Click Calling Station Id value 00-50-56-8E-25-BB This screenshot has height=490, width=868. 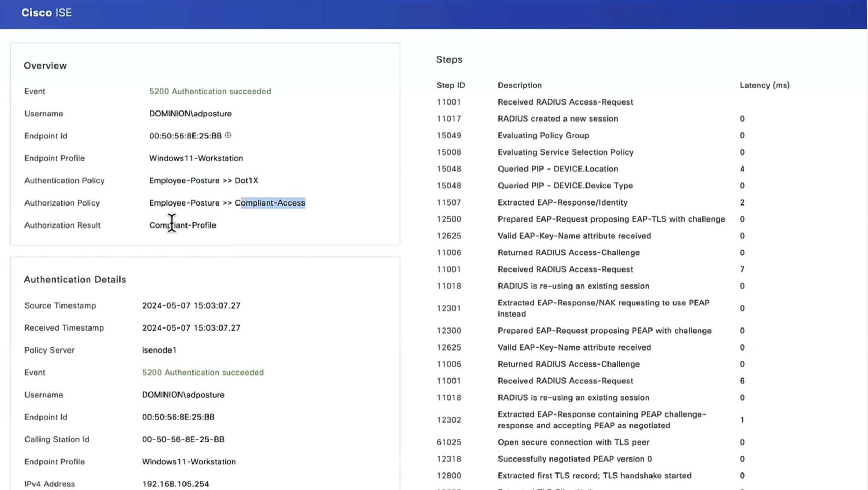[183, 439]
